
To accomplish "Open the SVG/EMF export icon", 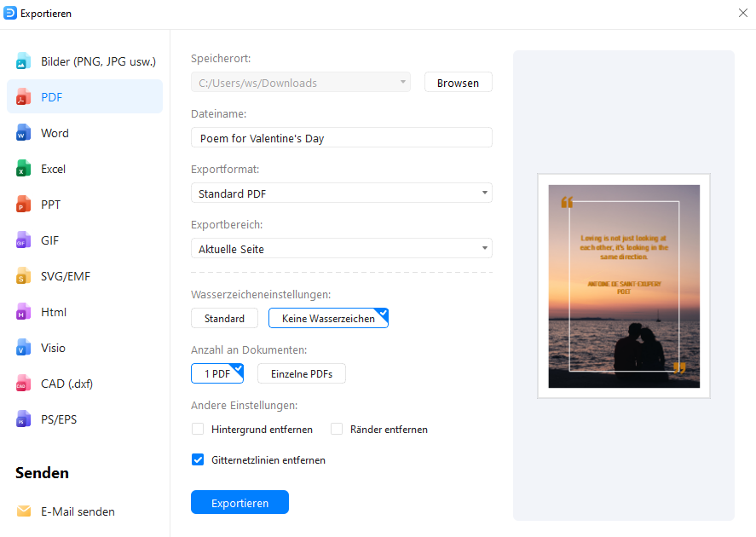I will click(x=24, y=276).
